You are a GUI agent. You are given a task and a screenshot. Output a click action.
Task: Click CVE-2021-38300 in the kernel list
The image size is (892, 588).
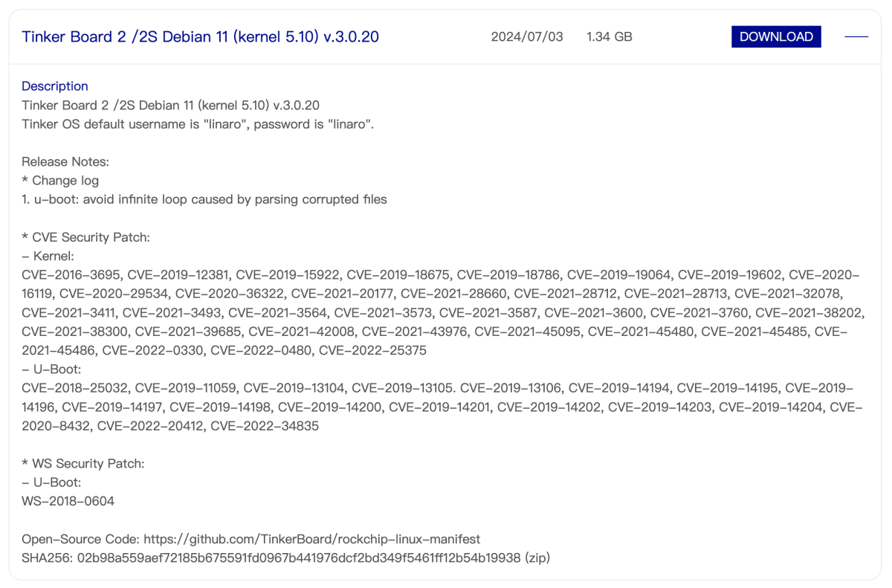(75, 332)
